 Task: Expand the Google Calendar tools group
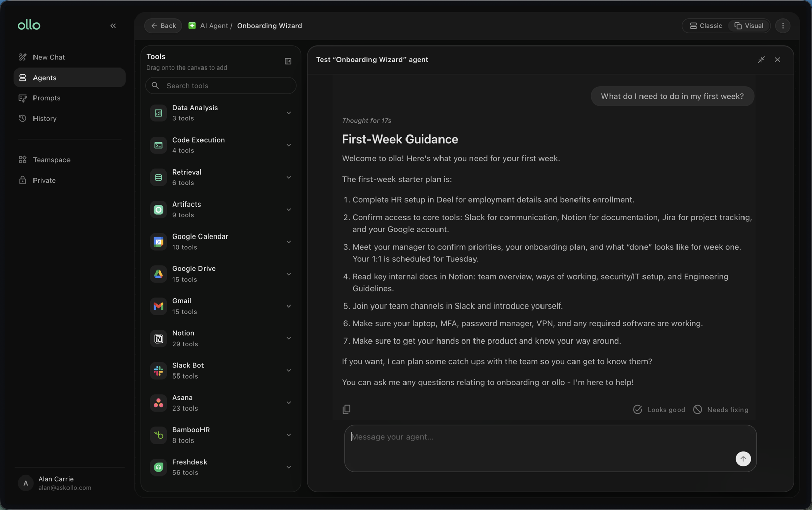(x=289, y=242)
